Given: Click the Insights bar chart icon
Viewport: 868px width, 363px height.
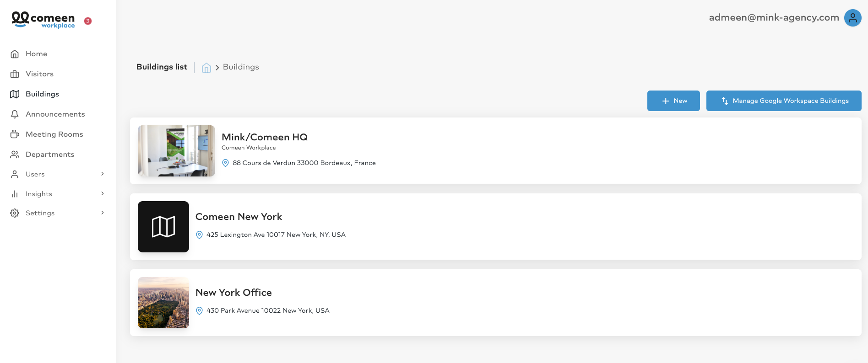Looking at the screenshot, I should click(x=15, y=194).
